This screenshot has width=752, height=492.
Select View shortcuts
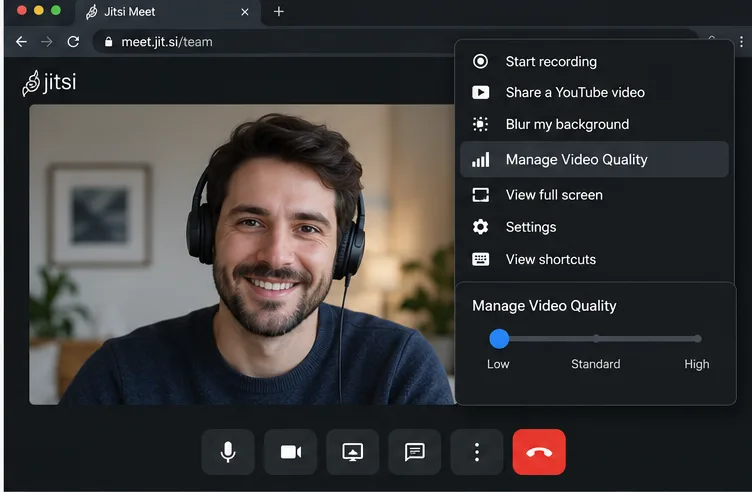[594, 259]
